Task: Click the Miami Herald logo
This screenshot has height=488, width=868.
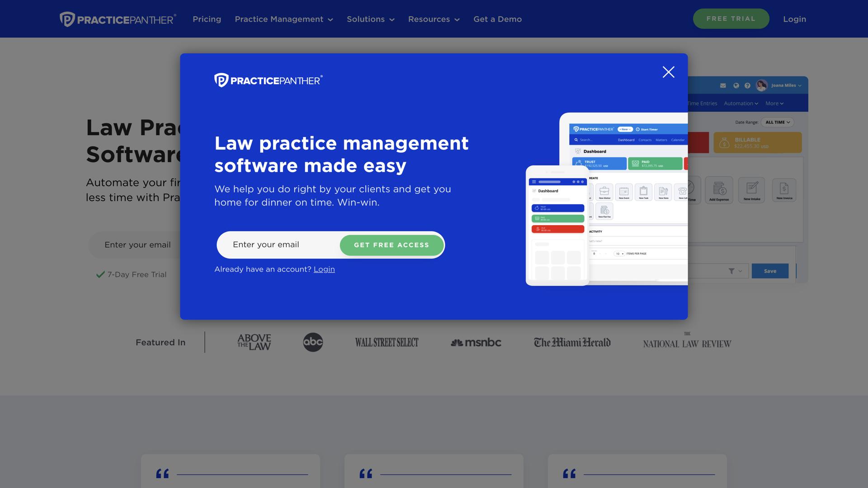Action: point(572,343)
